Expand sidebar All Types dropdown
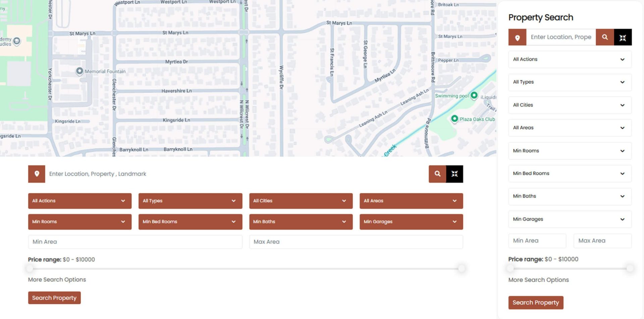 [570, 82]
